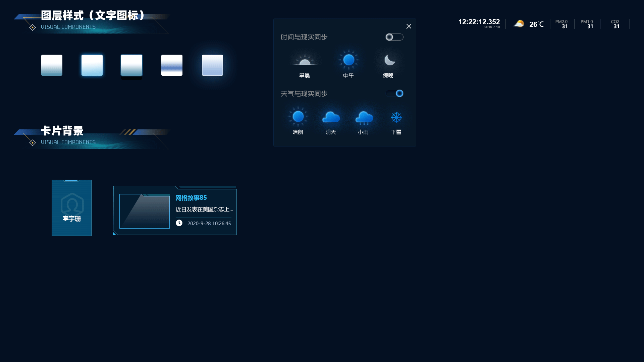Click the 网格故事85 card thumbnail image

point(145,211)
